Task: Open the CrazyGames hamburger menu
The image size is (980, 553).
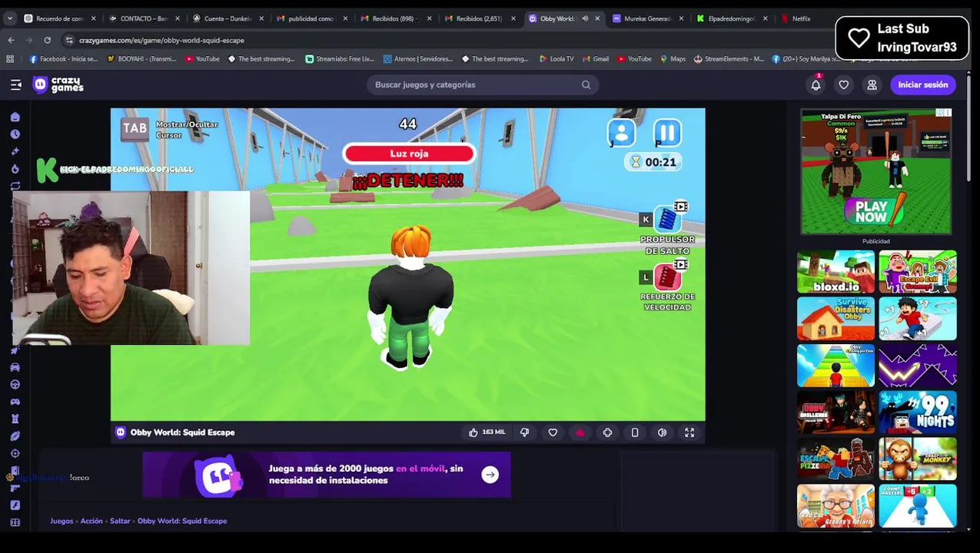Action: (x=15, y=84)
